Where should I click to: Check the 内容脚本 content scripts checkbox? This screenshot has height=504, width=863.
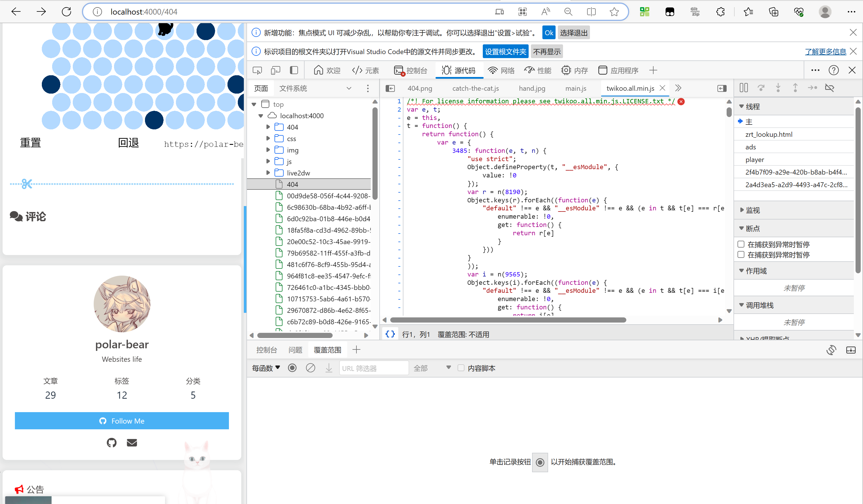pyautogui.click(x=461, y=368)
